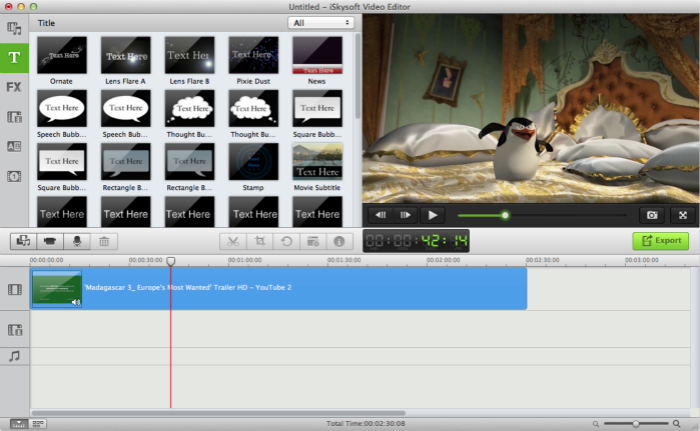This screenshot has height=431, width=700.
Task: Open the intro/credit countdown tab in sidebar
Action: click(x=14, y=176)
